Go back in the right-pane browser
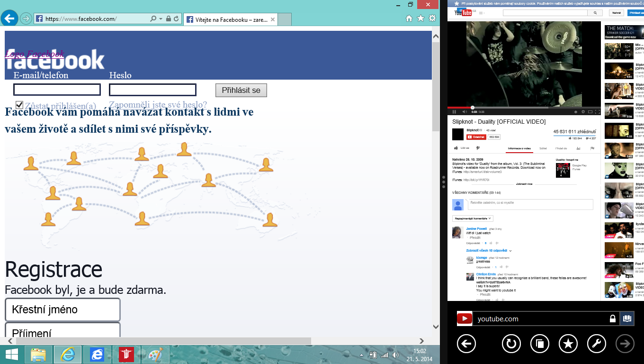 466,344
